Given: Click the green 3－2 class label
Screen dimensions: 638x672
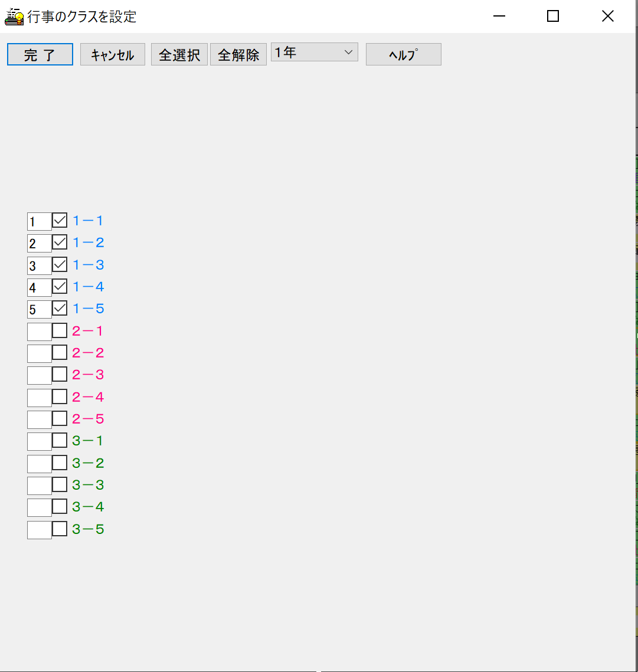Looking at the screenshot, I should click(x=88, y=463).
